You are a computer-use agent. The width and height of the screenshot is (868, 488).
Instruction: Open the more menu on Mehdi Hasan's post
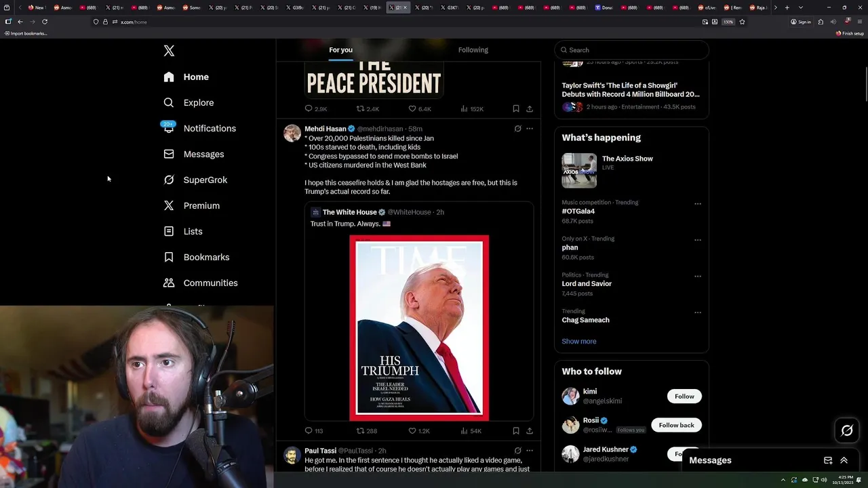pos(530,129)
